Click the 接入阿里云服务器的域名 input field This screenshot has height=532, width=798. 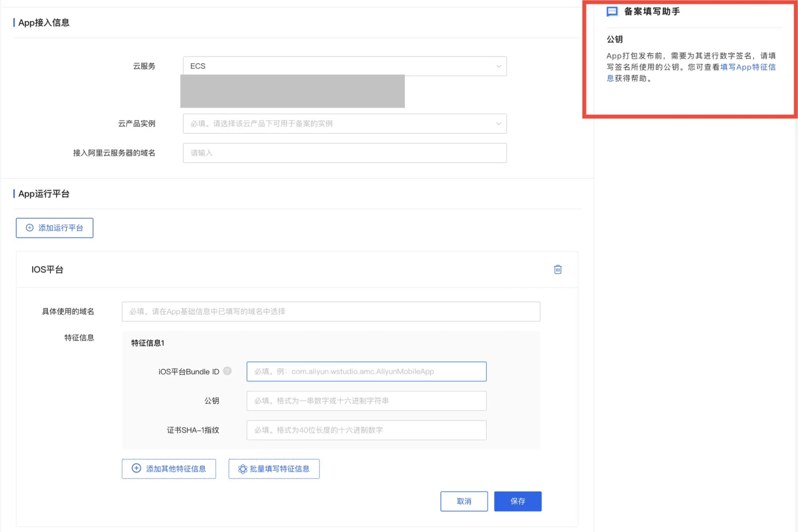point(344,153)
